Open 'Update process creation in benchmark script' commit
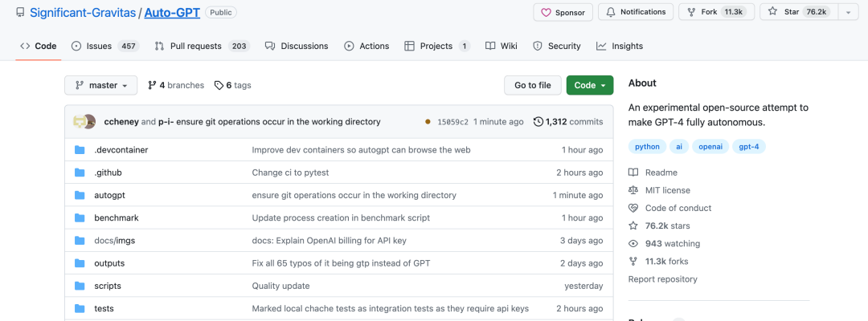 (341, 217)
